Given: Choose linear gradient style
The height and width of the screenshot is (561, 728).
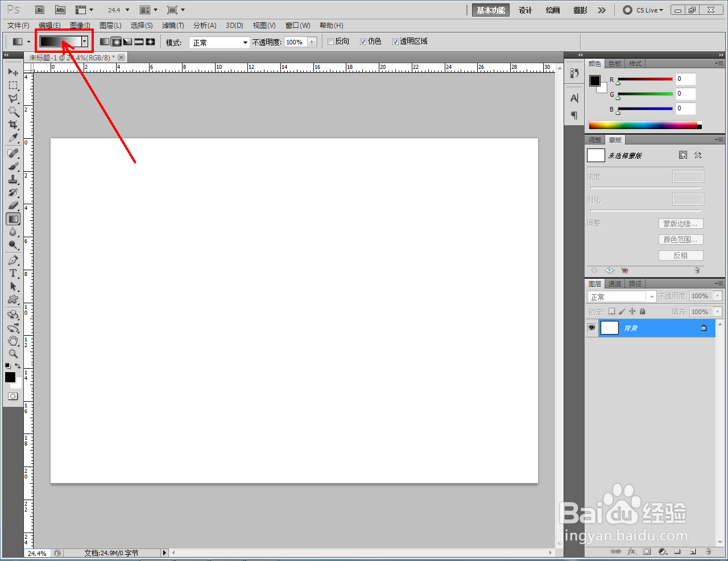Looking at the screenshot, I should pos(105,42).
